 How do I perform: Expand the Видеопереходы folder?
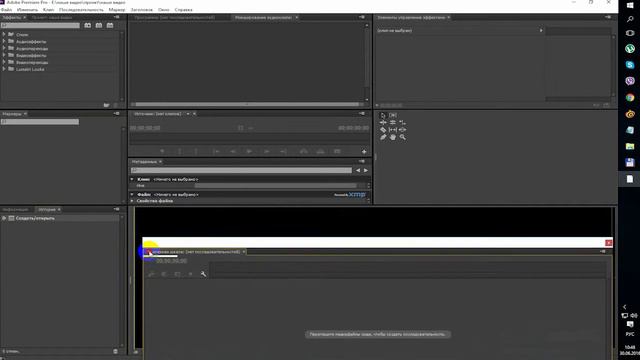pos(4,62)
